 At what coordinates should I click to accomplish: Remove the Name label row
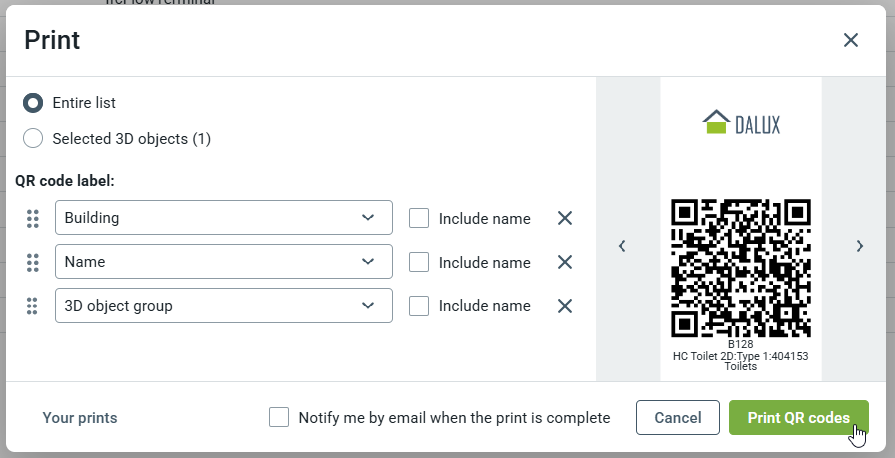(x=565, y=262)
